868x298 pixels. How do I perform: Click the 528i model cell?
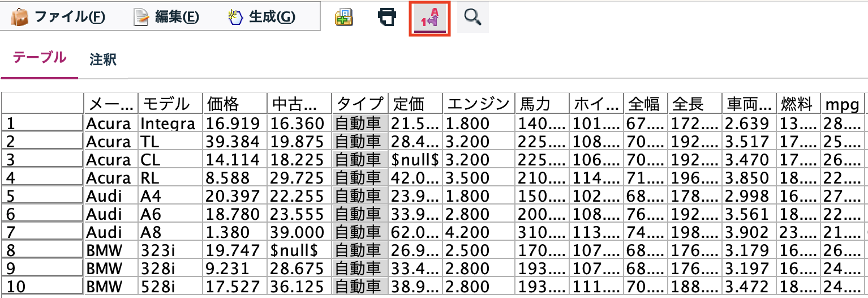pyautogui.click(x=171, y=286)
